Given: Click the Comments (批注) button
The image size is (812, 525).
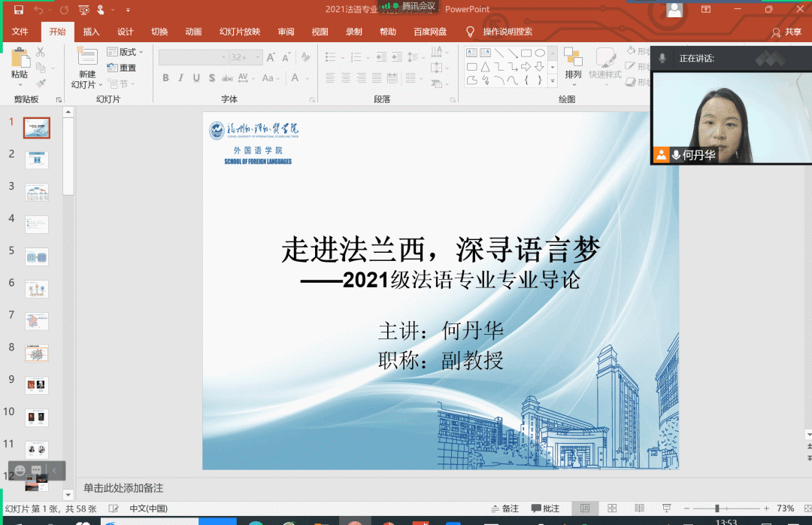Looking at the screenshot, I should tap(546, 508).
